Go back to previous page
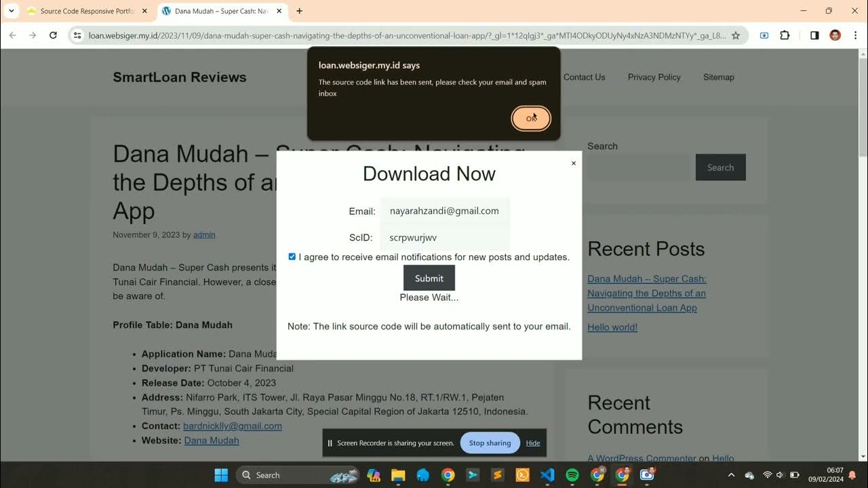Screen dimensions: 868x488 12,35
